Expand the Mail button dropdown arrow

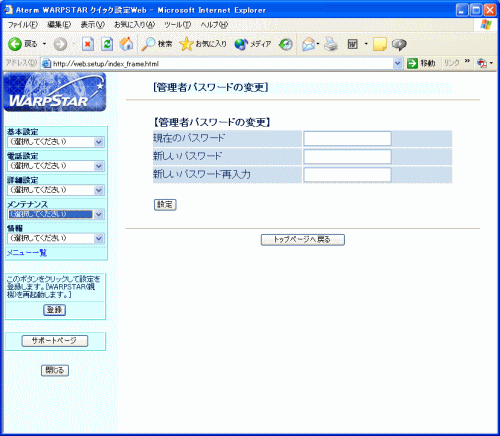click(318, 44)
